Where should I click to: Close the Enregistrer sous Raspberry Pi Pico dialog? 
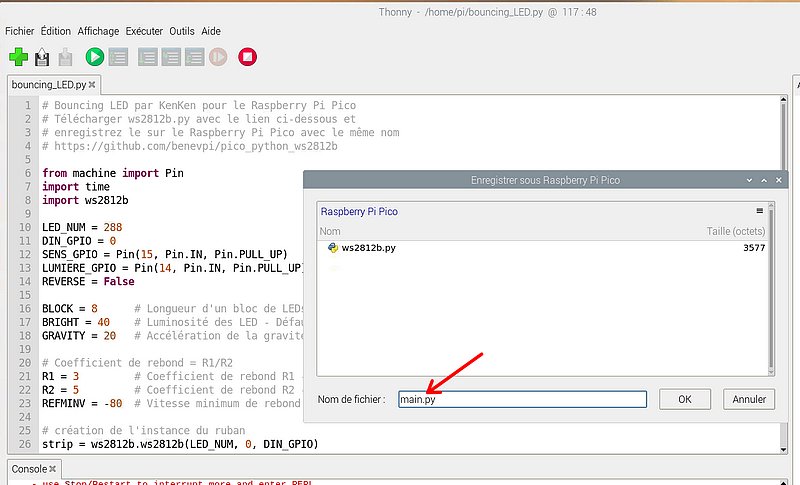(x=779, y=180)
